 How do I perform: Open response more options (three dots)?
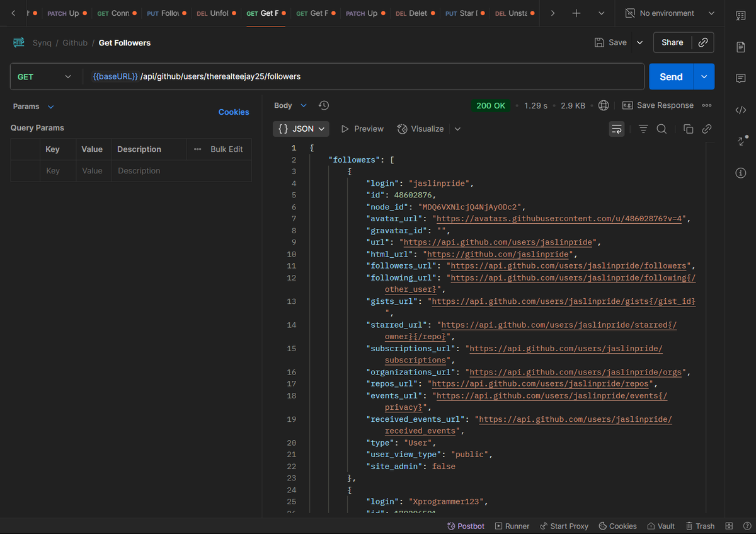[x=707, y=105]
